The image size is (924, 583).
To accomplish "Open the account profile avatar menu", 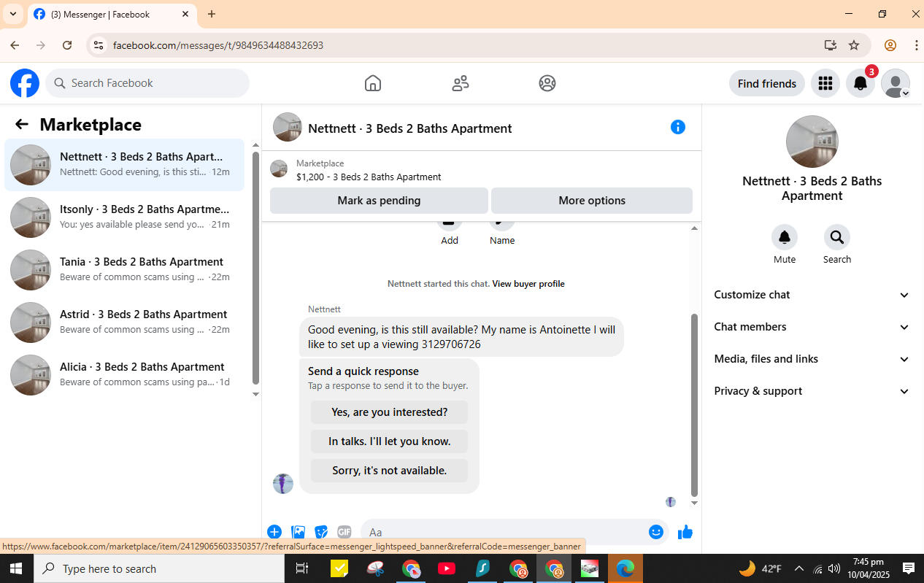I will click(896, 83).
